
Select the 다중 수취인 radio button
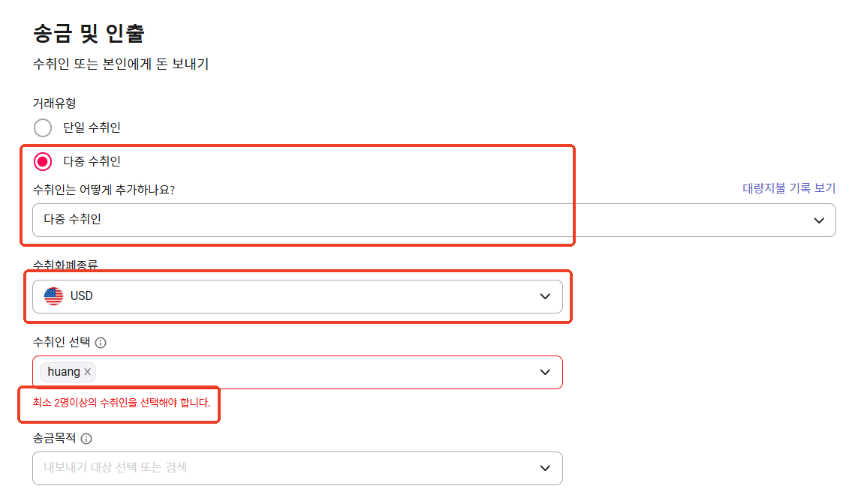coord(42,162)
